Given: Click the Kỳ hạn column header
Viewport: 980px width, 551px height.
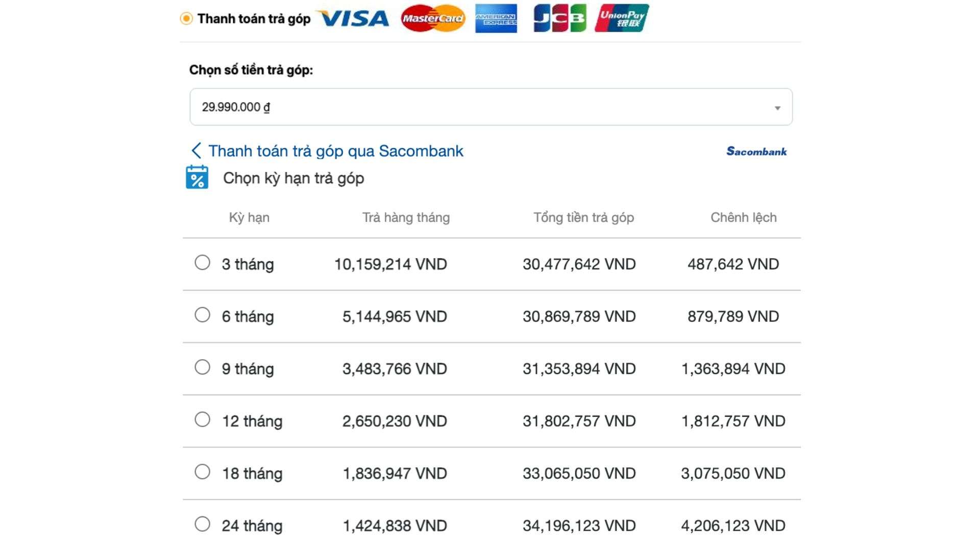Looking at the screenshot, I should (x=249, y=218).
